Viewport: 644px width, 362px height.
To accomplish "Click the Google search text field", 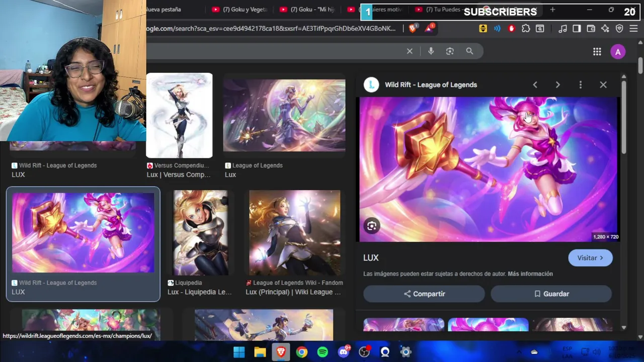I will click(274, 51).
